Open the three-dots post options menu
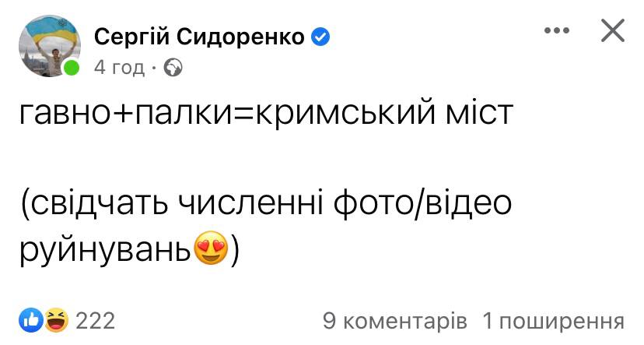The height and width of the screenshot is (345, 644). [x=557, y=30]
